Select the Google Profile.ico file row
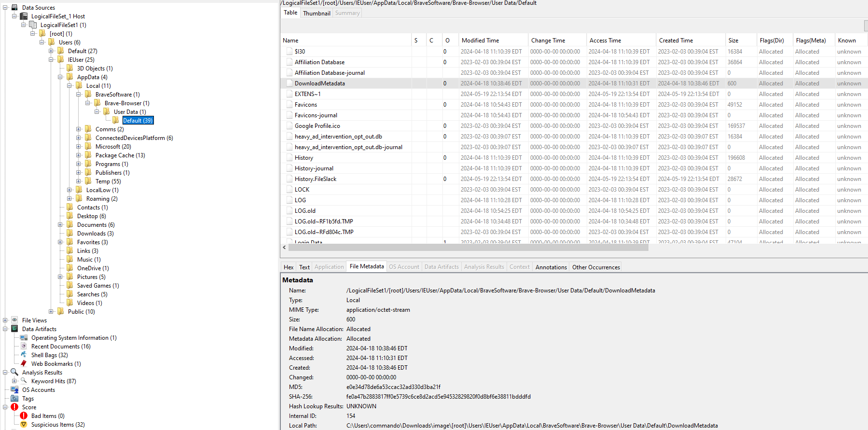868x430 pixels. point(574,125)
